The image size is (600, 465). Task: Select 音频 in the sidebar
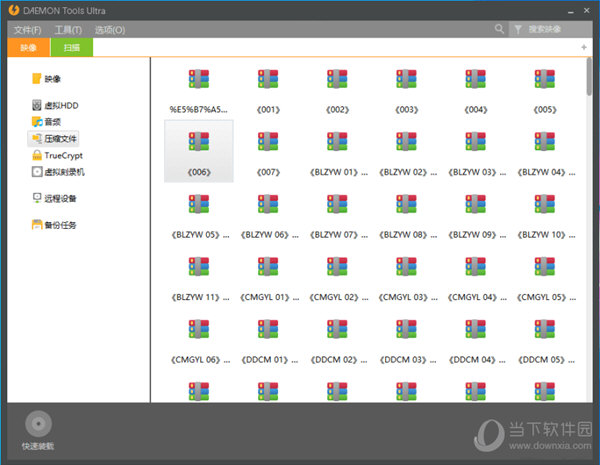tap(46, 122)
